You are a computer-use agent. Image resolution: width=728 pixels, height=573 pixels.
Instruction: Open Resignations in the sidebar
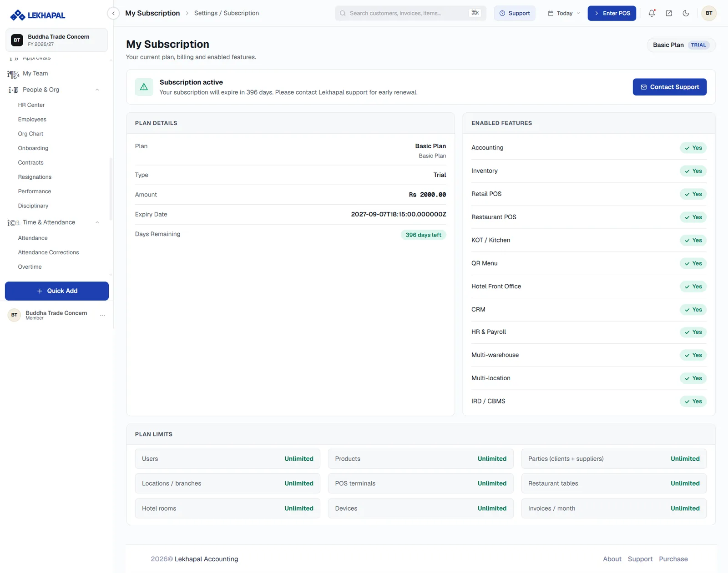[x=35, y=177]
